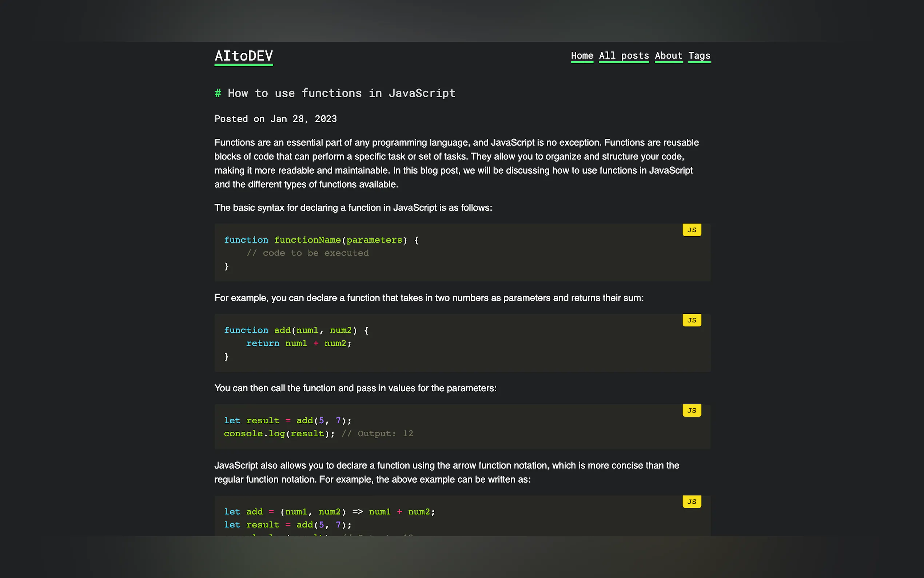Click the 'Posted on Jan 28, 2023' date
924x578 pixels.
275,119
